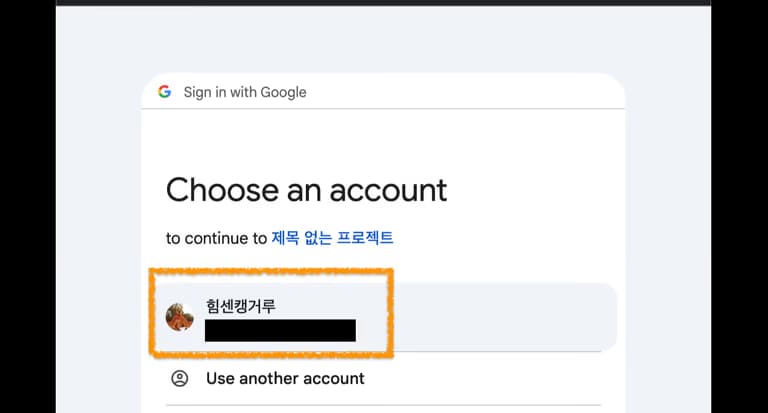Image resolution: width=768 pixels, height=413 pixels.
Task: Click the 힘센캥거루 profile avatar
Action: (x=180, y=316)
